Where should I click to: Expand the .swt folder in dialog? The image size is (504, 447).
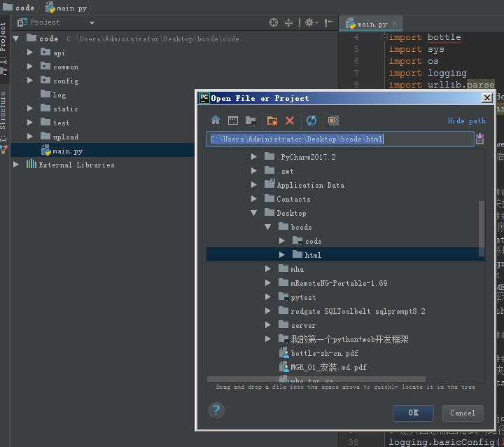[253, 170]
